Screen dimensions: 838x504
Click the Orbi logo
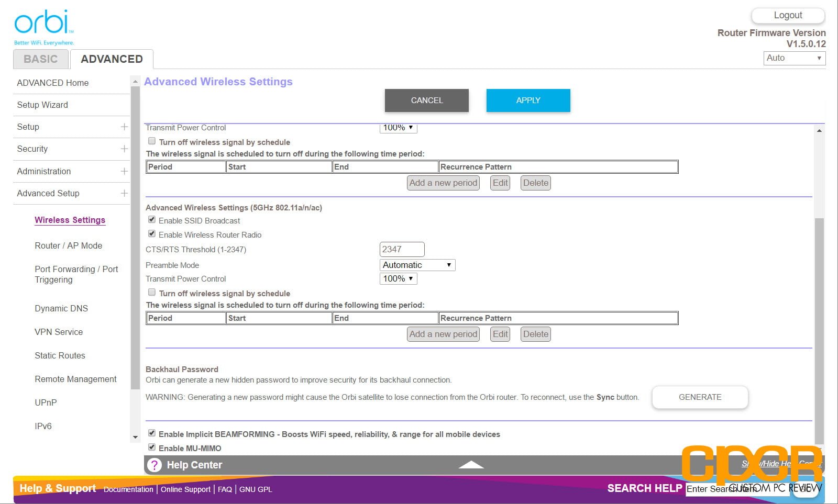pos(44,27)
